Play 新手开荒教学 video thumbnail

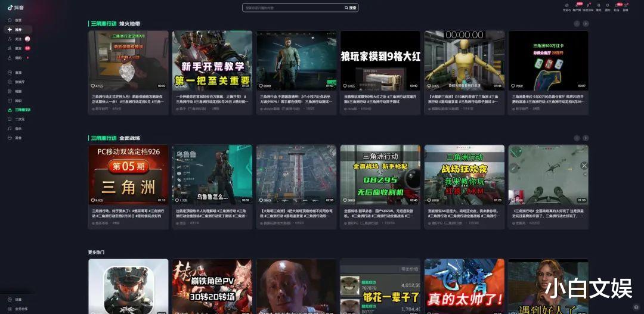(212, 60)
